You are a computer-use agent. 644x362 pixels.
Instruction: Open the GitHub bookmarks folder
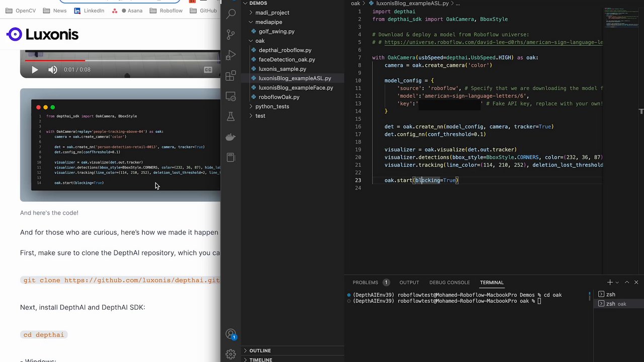tap(203, 11)
